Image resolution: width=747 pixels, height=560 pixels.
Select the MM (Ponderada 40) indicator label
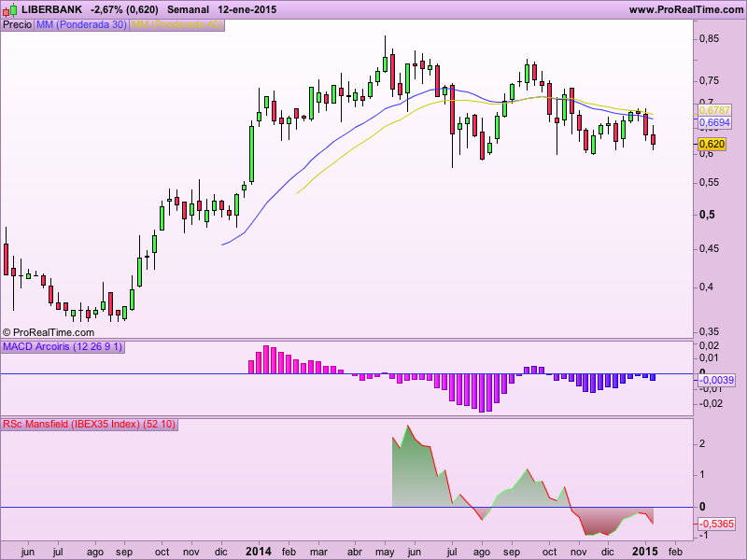(176, 24)
